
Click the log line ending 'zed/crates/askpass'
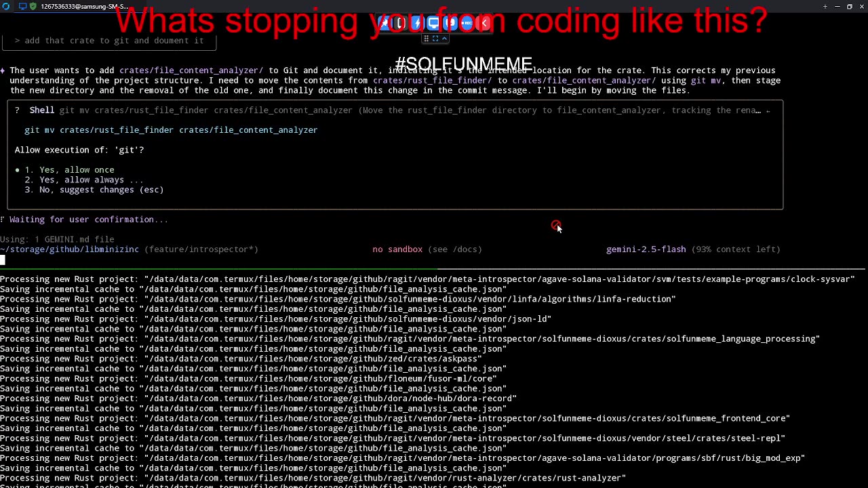pos(241,359)
